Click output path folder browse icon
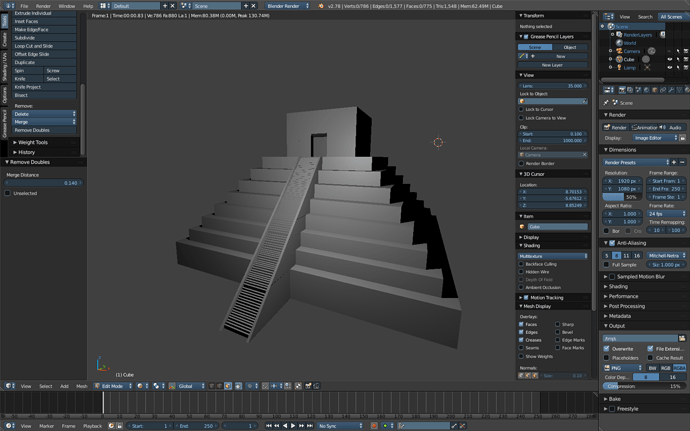Screen dimensions: 690x431 point(682,339)
